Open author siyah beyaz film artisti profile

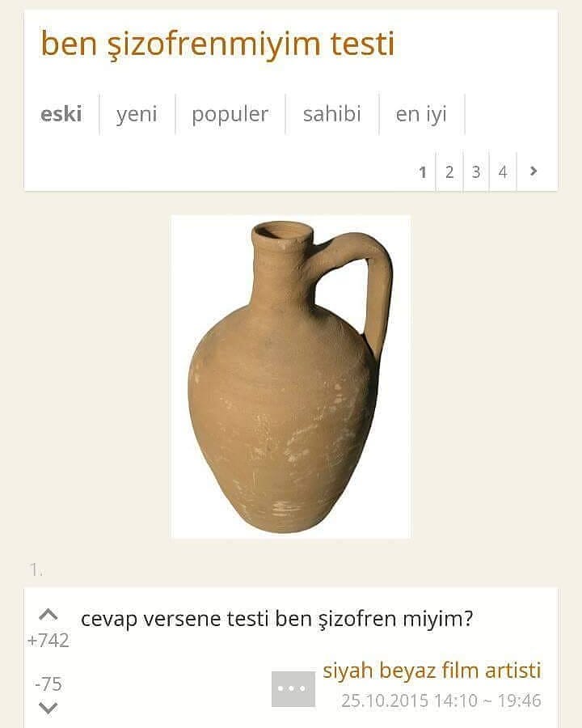tap(432, 670)
